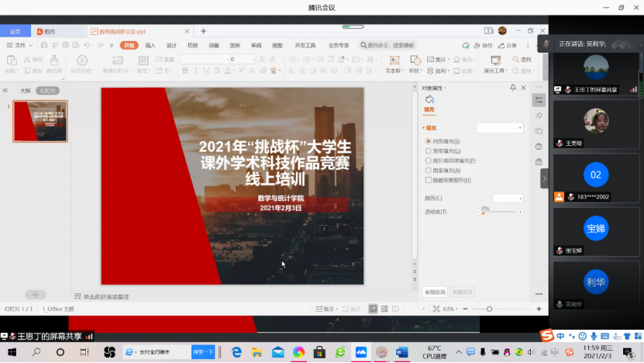This screenshot has width=644, height=363.
Task: Open the color (颜色) dropdown
Action: (508, 199)
